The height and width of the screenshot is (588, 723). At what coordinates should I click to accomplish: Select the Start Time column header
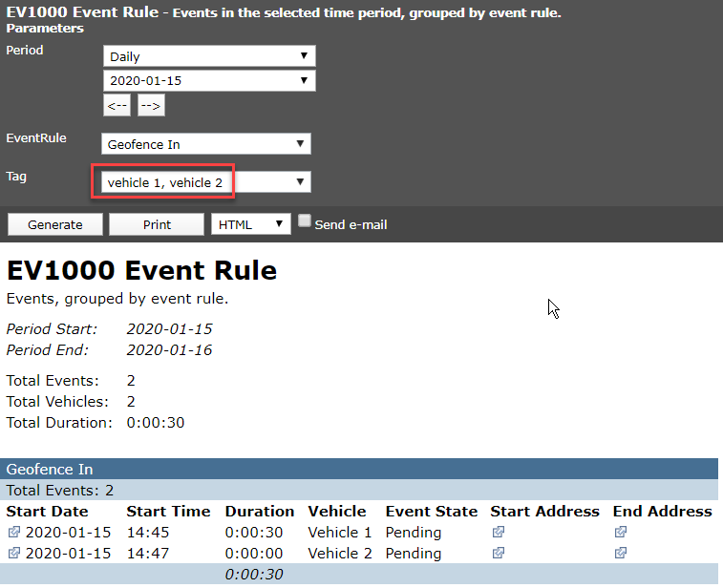click(x=168, y=511)
